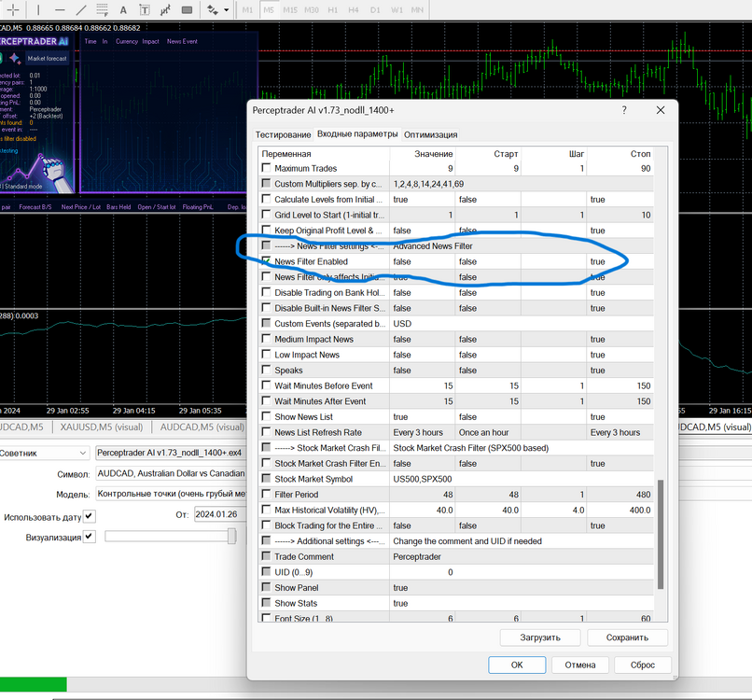Select the text label tool

pos(145,9)
